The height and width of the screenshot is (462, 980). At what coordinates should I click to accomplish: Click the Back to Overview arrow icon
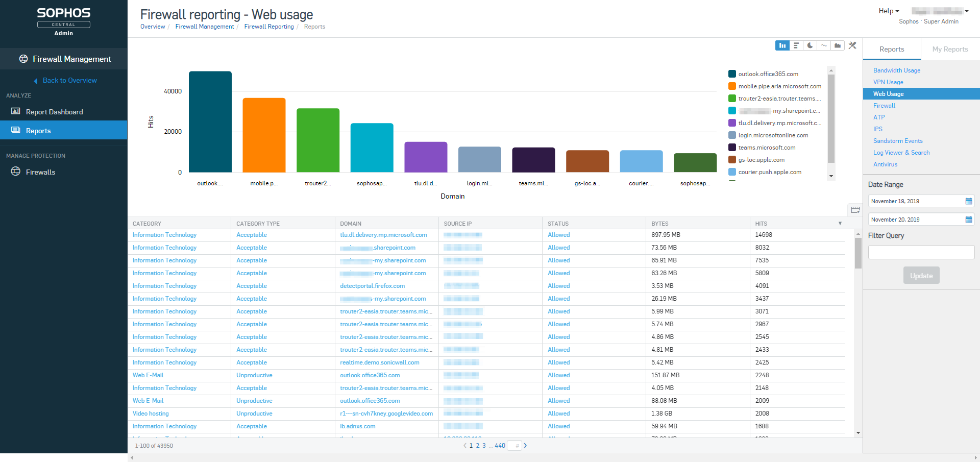pos(36,81)
